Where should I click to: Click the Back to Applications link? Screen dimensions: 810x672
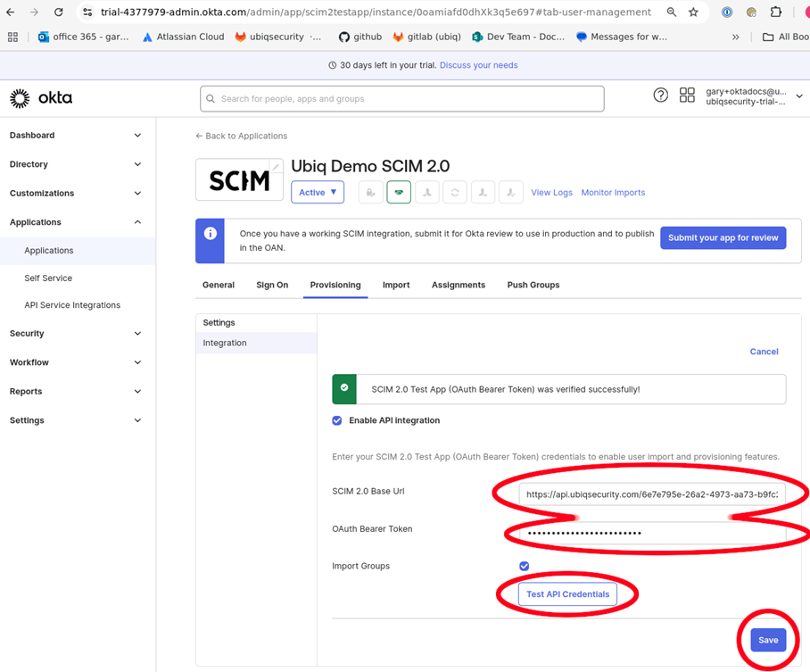[x=241, y=136]
